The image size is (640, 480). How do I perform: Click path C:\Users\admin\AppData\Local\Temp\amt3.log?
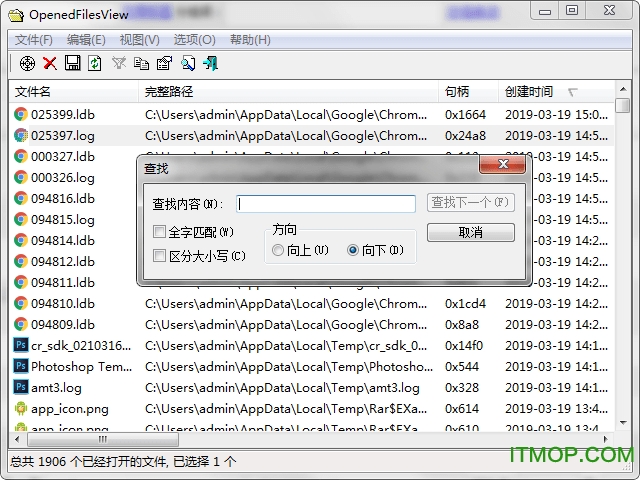(282, 387)
